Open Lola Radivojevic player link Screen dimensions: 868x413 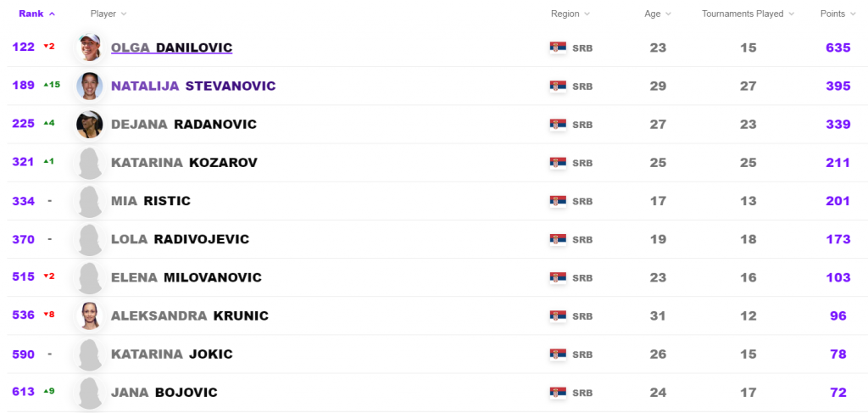(180, 239)
